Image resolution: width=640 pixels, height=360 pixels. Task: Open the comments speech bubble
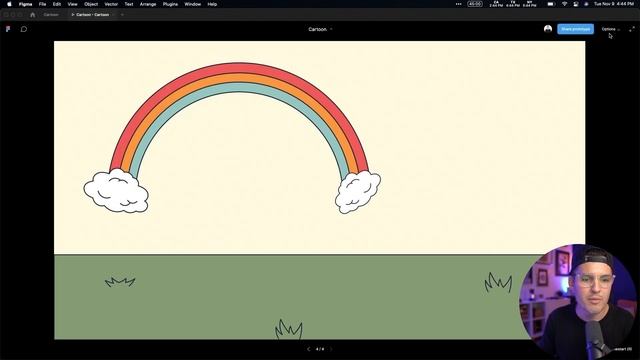24,29
